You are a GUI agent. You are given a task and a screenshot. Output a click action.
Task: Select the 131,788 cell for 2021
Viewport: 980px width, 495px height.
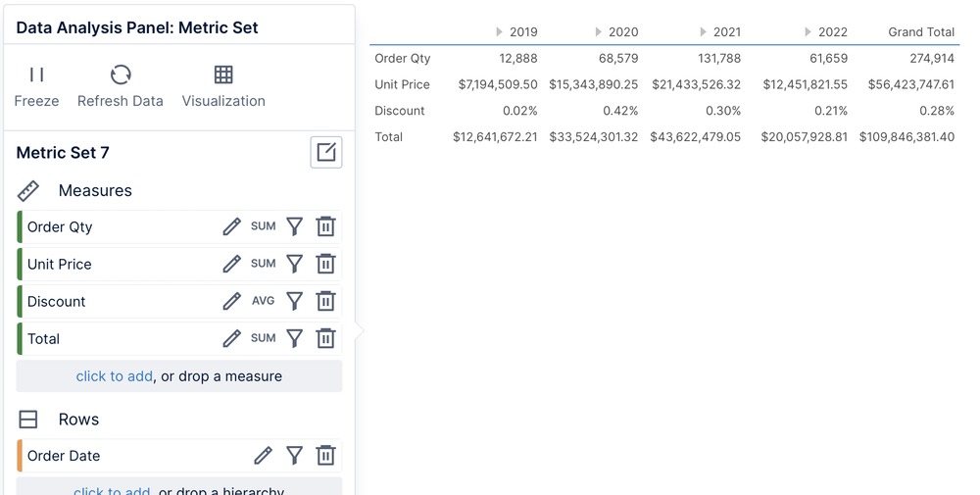coord(719,58)
